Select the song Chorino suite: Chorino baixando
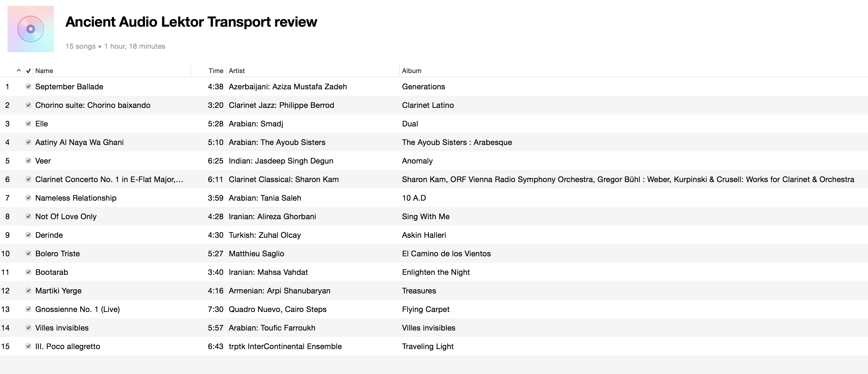The width and height of the screenshot is (868, 374). pos(93,105)
